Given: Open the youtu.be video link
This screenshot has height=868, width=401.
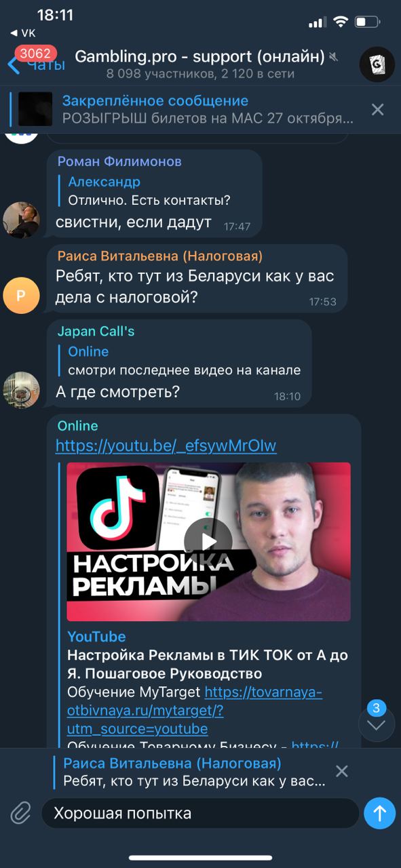Looking at the screenshot, I should point(166,446).
